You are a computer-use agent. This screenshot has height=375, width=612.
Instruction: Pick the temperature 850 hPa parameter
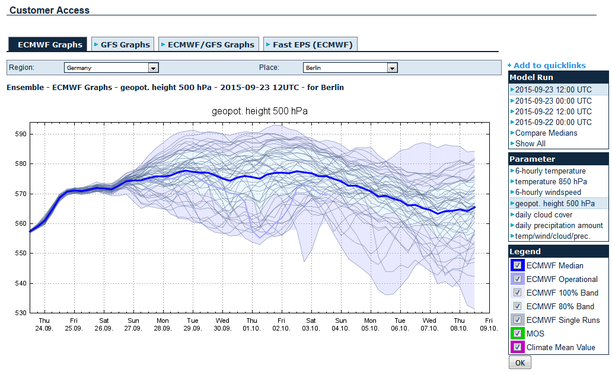pyautogui.click(x=551, y=181)
